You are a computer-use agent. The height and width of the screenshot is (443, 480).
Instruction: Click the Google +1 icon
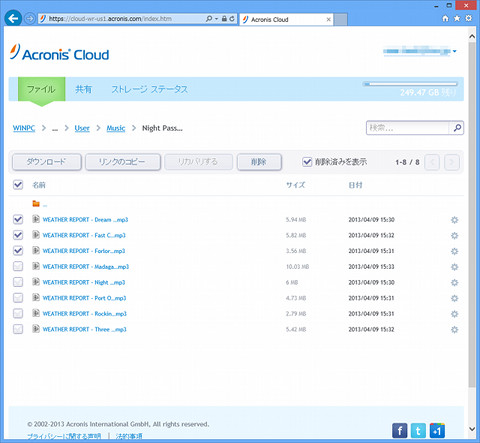pyautogui.click(x=437, y=431)
